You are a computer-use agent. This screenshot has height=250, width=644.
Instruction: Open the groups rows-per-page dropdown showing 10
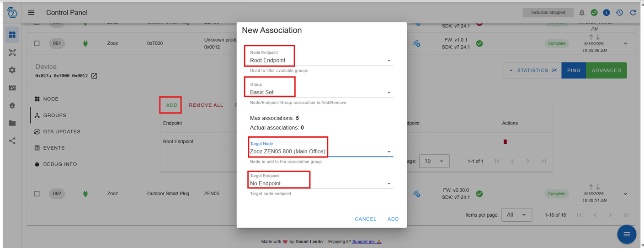point(434,161)
